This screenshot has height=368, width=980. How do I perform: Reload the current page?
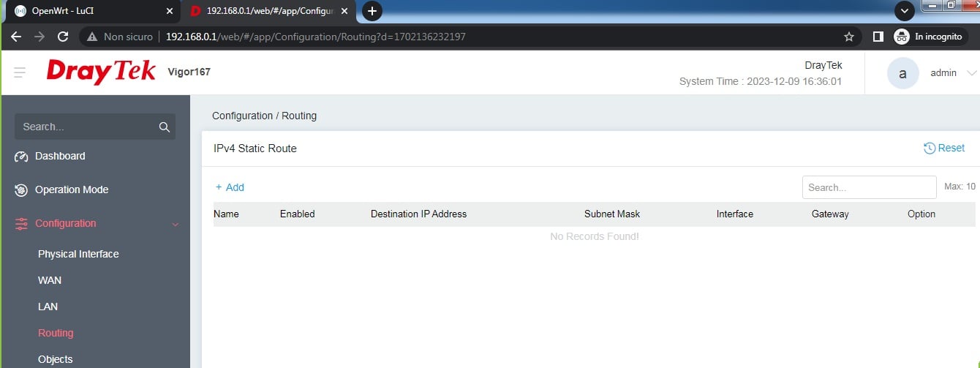(x=63, y=37)
